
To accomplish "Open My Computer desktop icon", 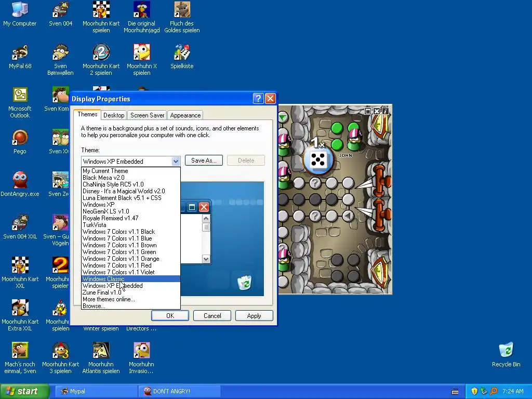I will coord(20,14).
